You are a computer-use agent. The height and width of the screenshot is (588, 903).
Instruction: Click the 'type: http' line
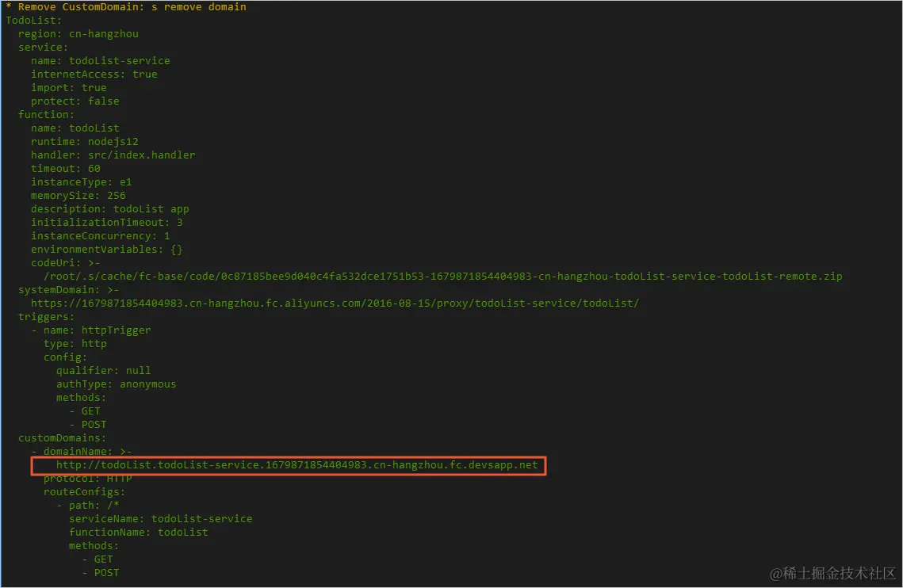(75, 343)
